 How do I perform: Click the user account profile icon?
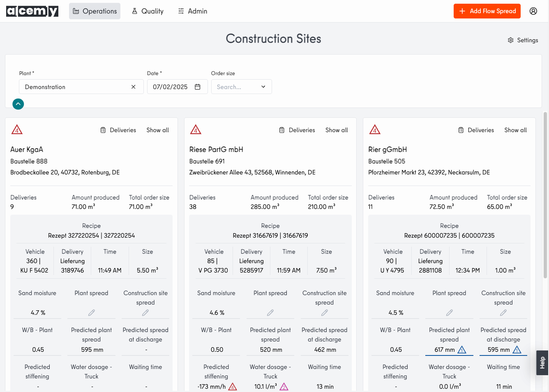click(x=533, y=11)
